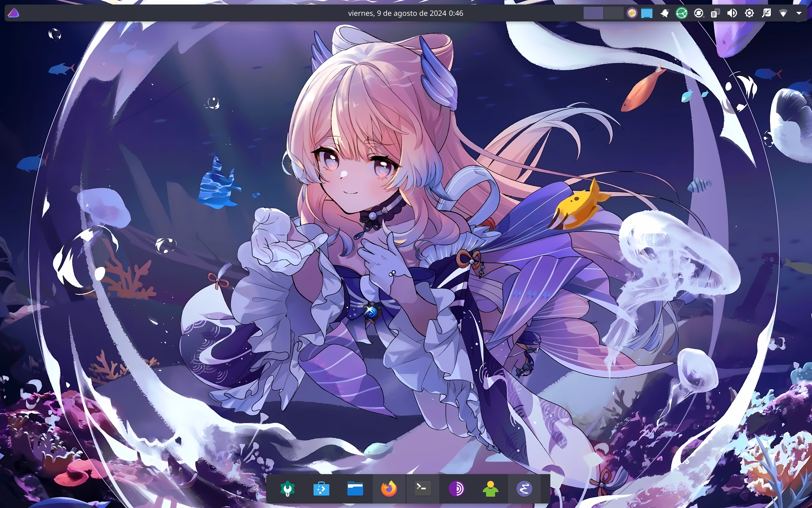Switch to the second virtual desktop in the pager

(613, 13)
